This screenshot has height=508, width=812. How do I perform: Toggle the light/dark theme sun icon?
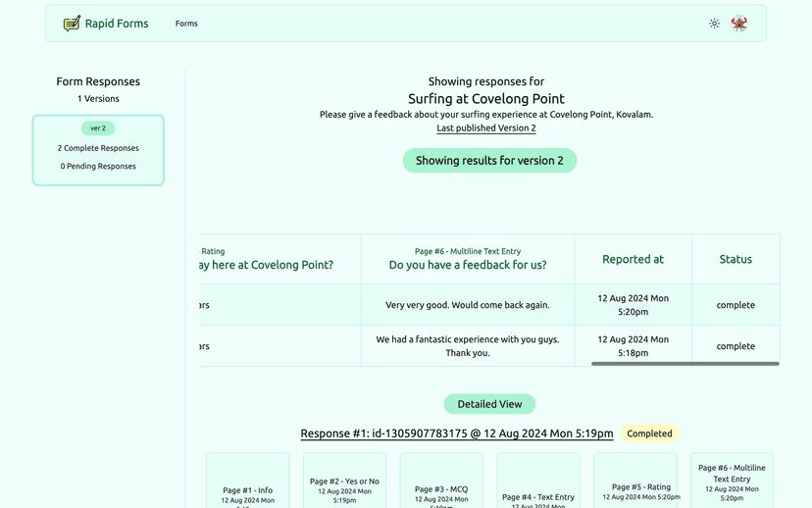coord(714,24)
